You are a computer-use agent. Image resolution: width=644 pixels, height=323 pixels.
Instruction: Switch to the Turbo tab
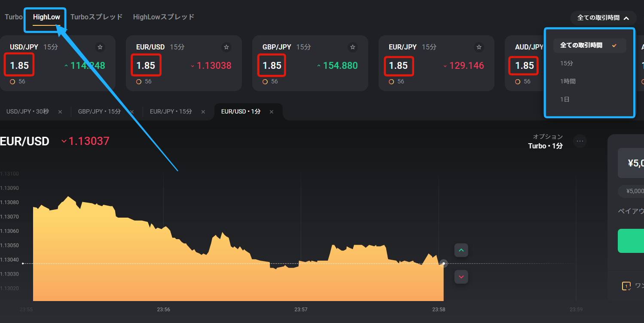(14, 17)
